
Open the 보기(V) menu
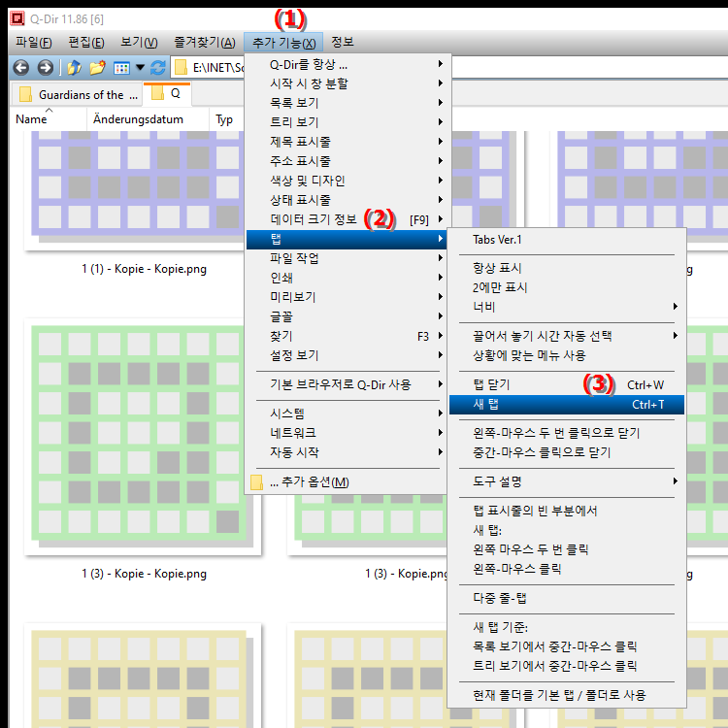[139, 43]
